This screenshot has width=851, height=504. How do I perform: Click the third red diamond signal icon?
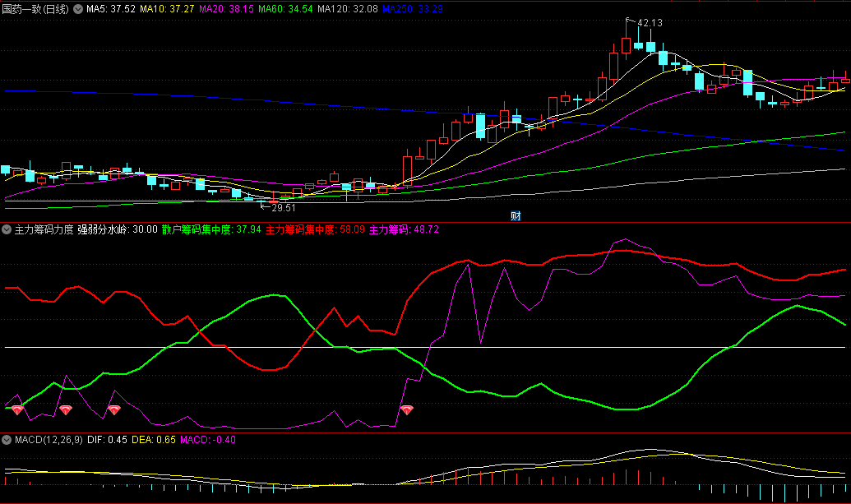pyautogui.click(x=114, y=410)
